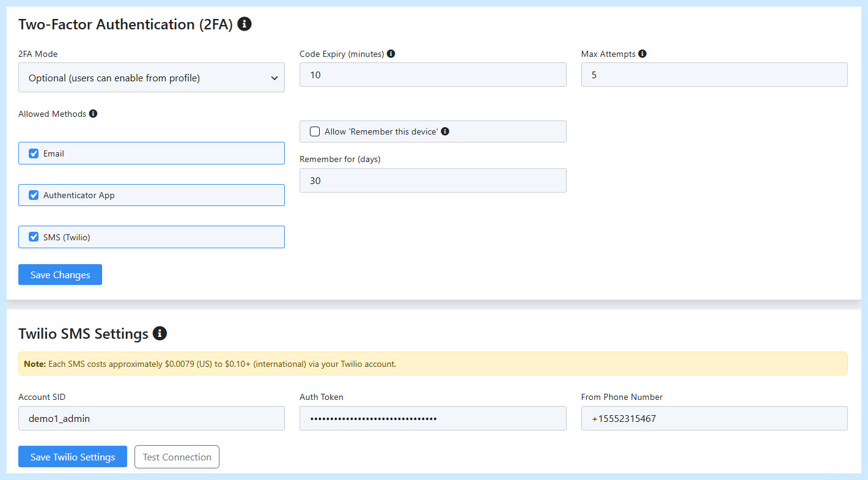Image resolution: width=868 pixels, height=480 pixels.
Task: Click the 'Account SID' label
Action: [x=42, y=397]
